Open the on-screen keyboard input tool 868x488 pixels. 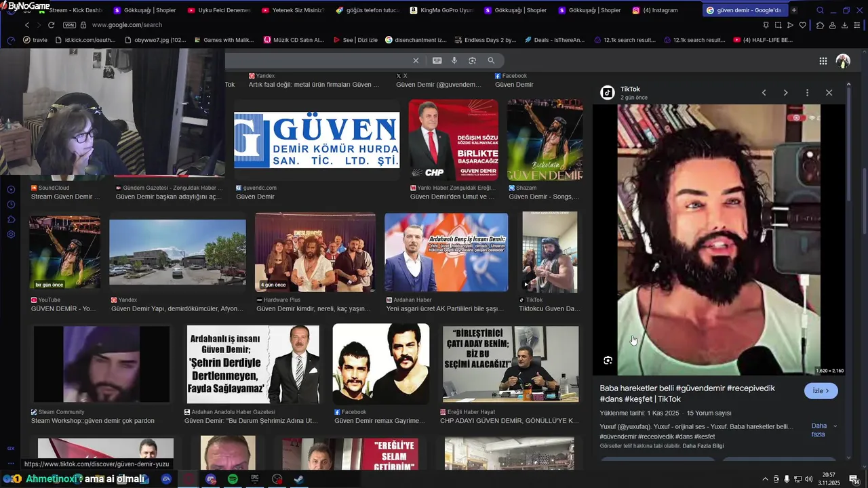[x=437, y=60]
